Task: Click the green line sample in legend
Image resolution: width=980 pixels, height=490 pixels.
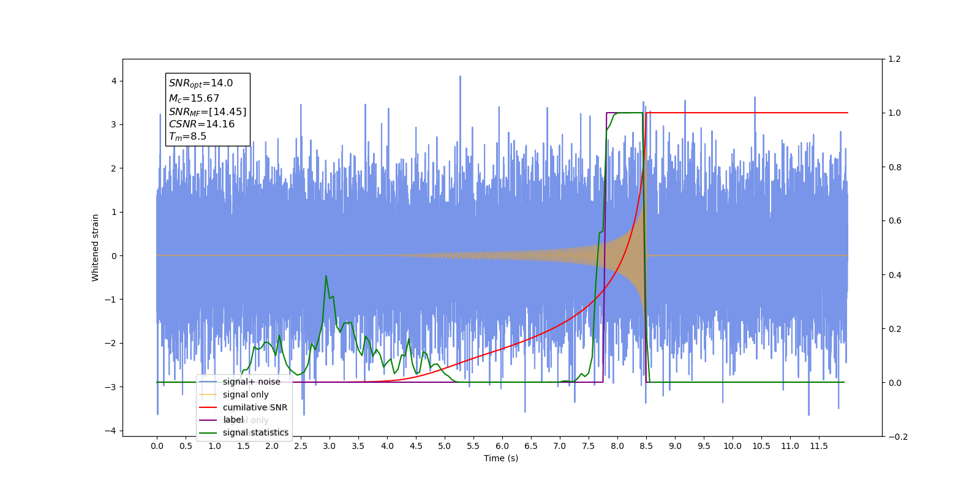Action: (208, 432)
